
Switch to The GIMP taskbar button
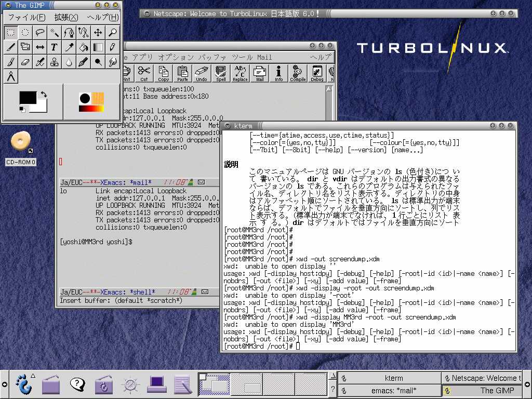[x=482, y=391]
